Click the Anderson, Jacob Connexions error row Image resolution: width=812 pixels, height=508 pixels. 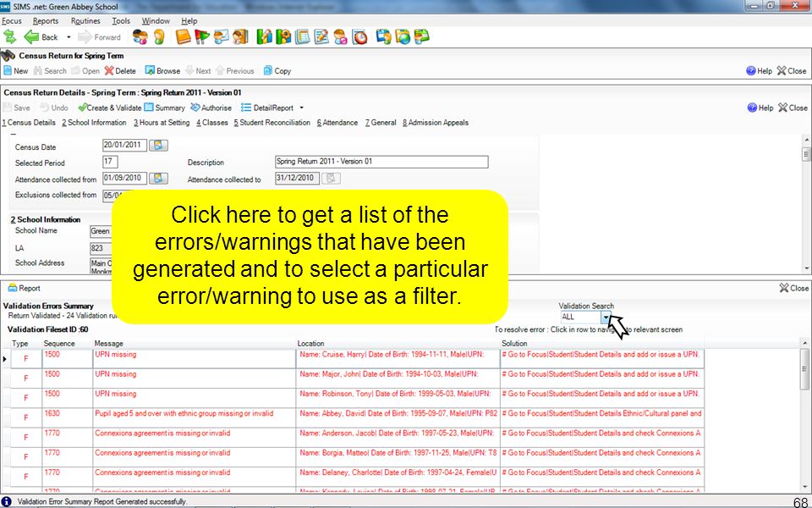(357, 438)
